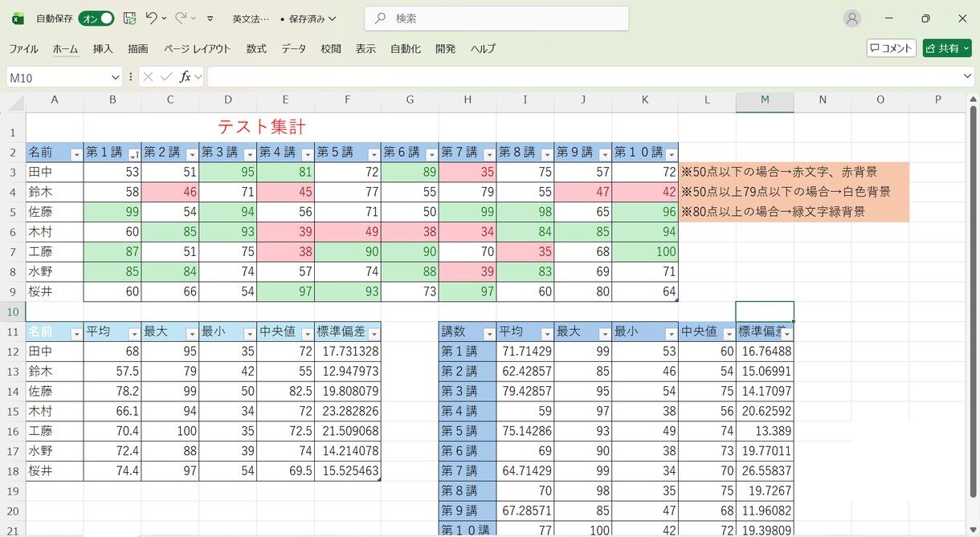Open the 描画 tab
The image size is (980, 537).
tap(138, 48)
